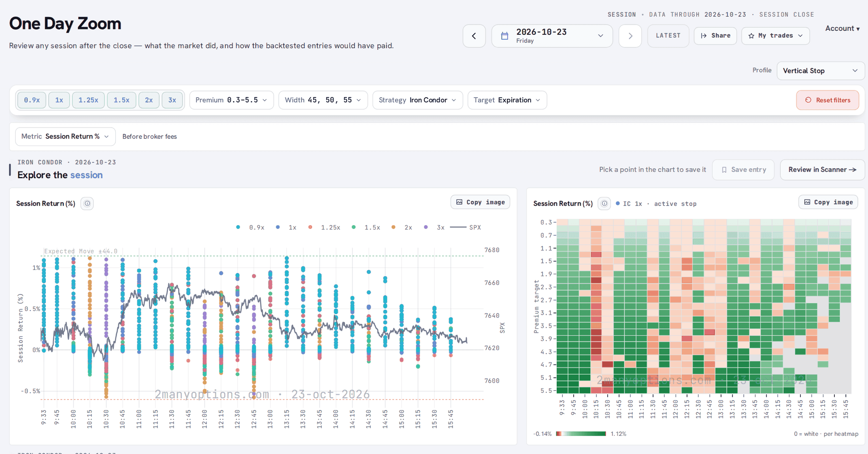Click the reset icon in Reset filters
Viewport: 868px width, 454px height.
808,100
